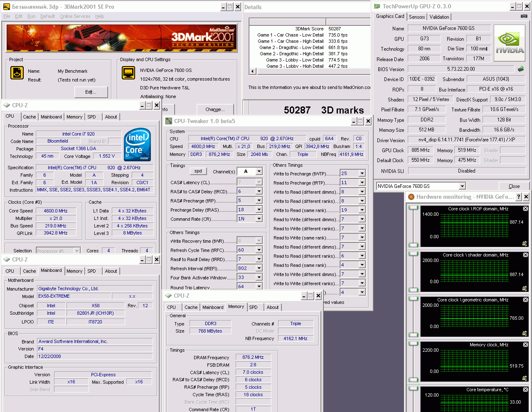The width and height of the screenshot is (532, 412).
Task: Click the EX58-EXTREME model field in CPU-Z
Action: tap(74, 296)
